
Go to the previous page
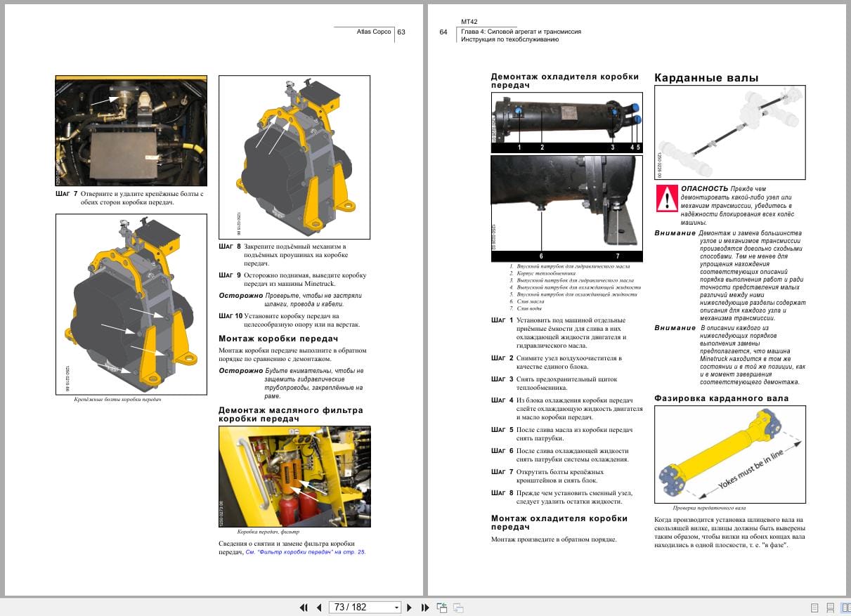[x=319, y=607]
